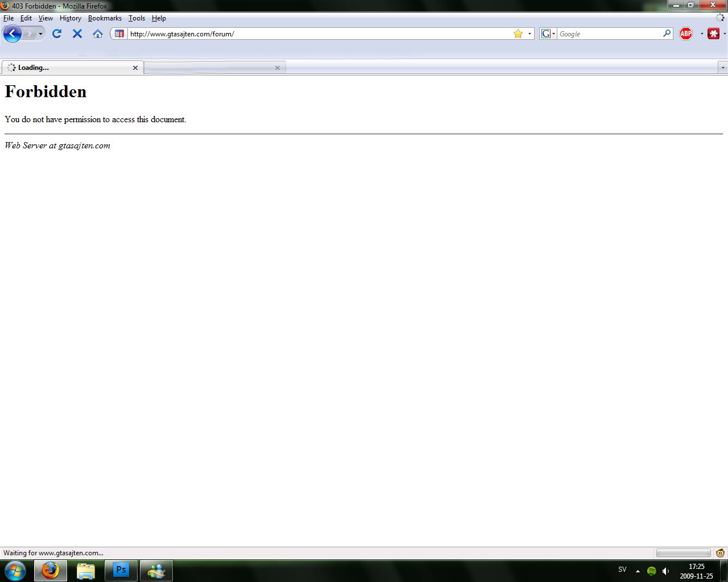Click the Google search input box

point(610,34)
